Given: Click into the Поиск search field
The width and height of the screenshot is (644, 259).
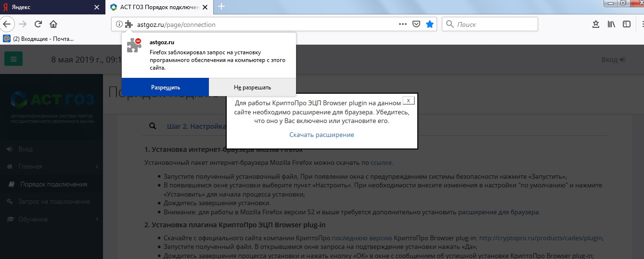Looking at the screenshot, I should (x=496, y=24).
